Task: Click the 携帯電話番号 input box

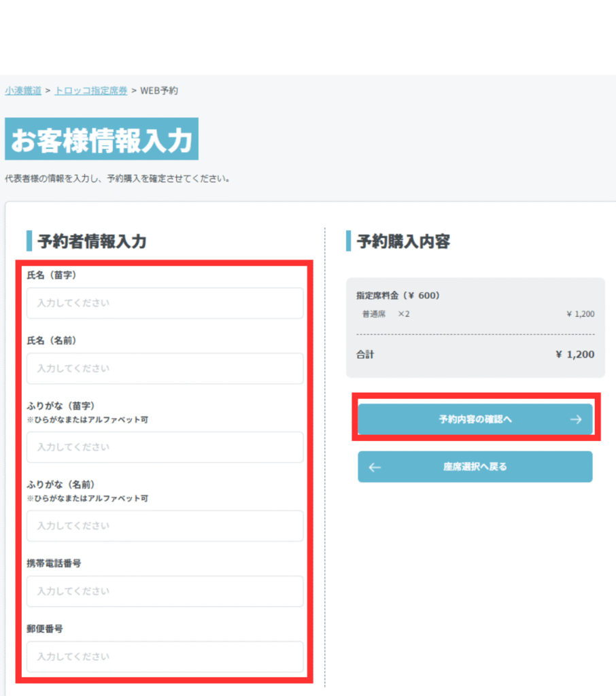Action: (x=165, y=591)
